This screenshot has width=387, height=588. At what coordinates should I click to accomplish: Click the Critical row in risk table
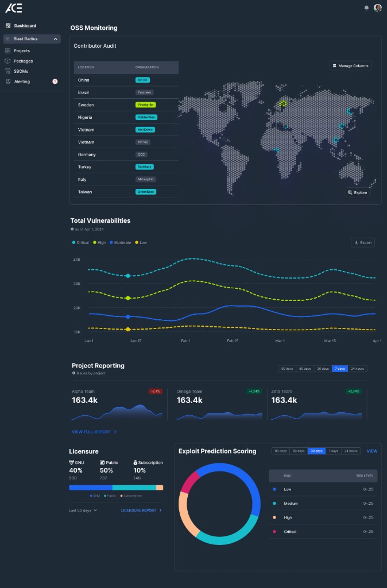click(323, 531)
